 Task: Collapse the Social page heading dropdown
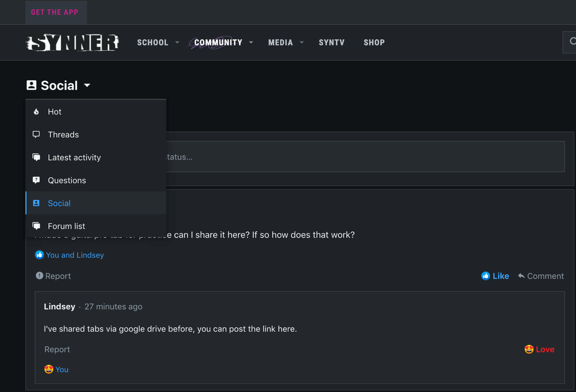point(87,85)
